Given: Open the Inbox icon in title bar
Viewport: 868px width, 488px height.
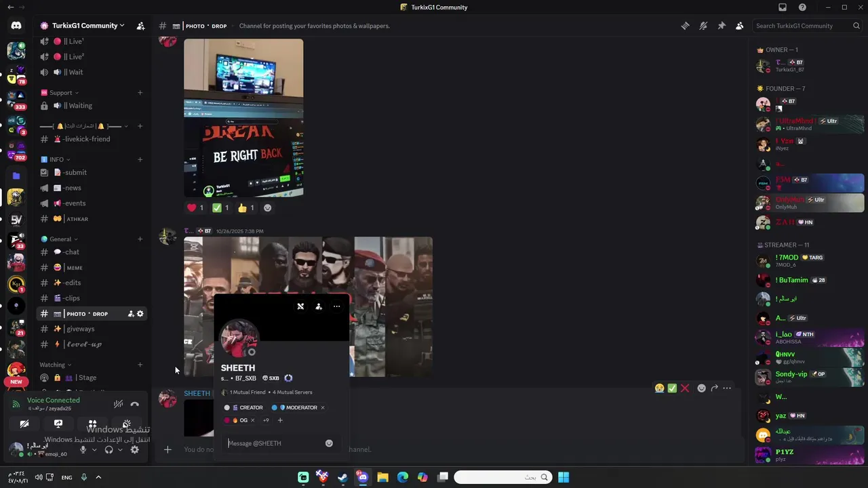Looking at the screenshot, I should pos(783,7).
